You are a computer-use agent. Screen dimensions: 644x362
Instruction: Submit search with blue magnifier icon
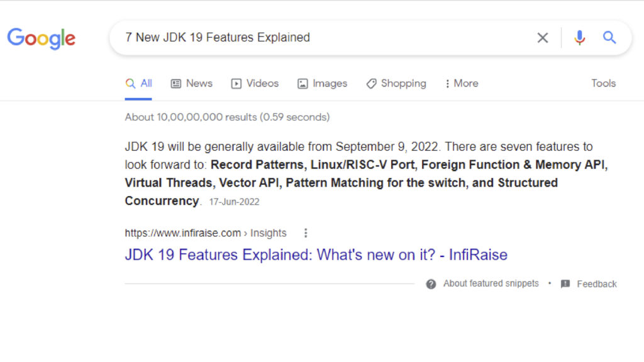pos(609,38)
